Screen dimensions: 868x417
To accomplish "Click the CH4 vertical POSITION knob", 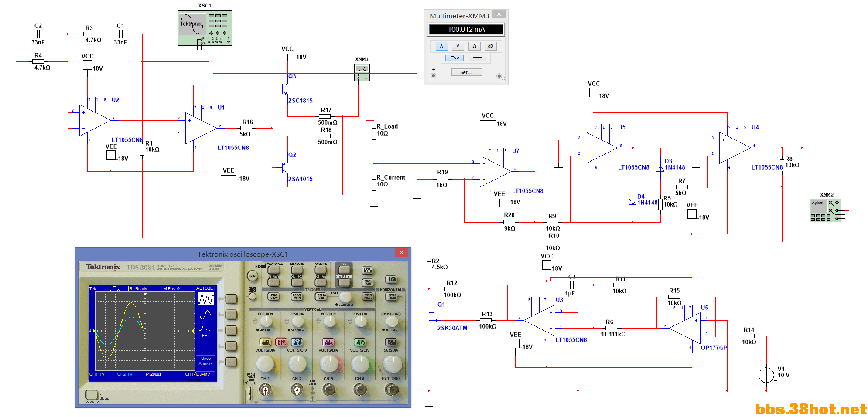I will tap(361, 322).
